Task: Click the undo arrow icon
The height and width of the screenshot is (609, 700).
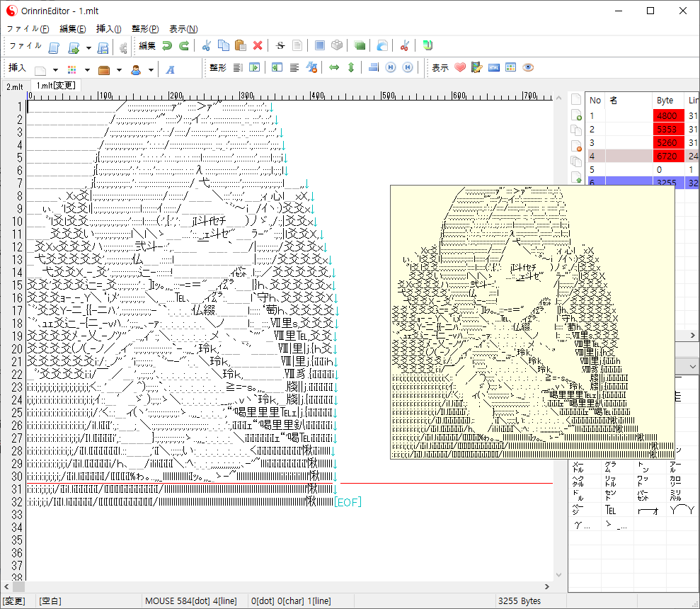Action: [x=167, y=46]
